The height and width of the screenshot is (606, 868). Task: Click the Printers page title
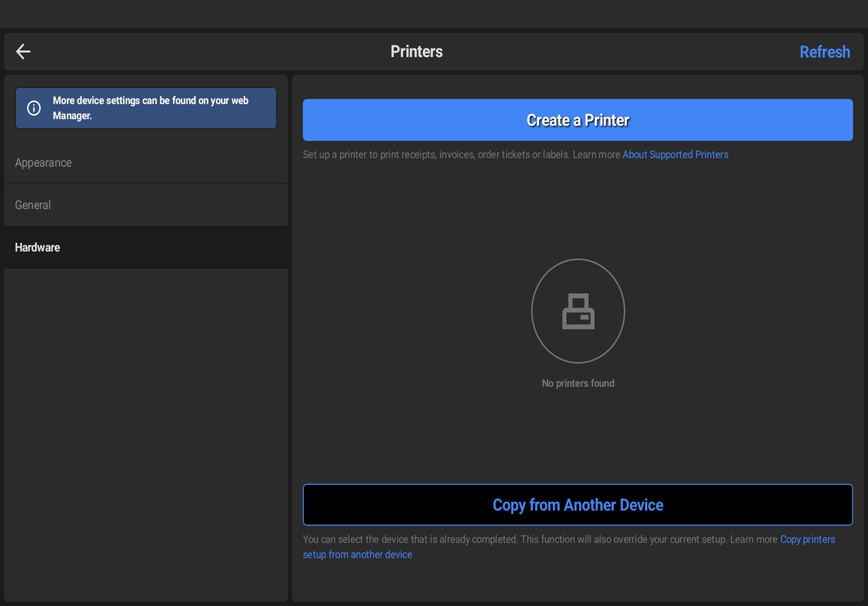416,52
